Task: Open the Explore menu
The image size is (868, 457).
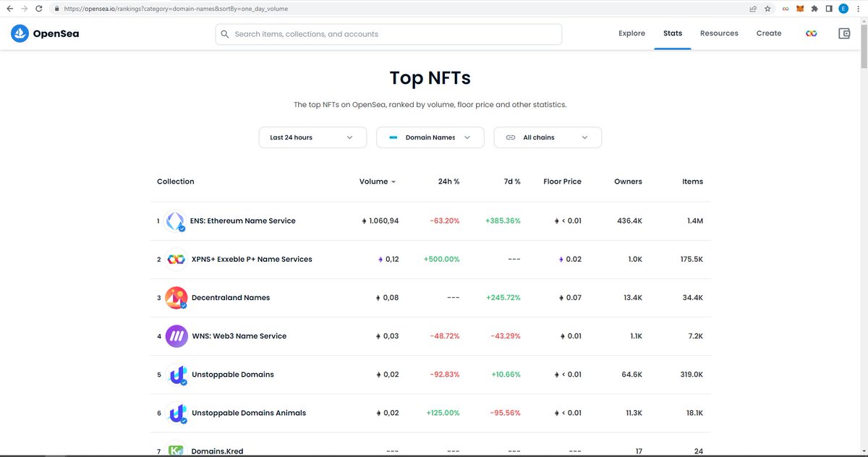Action: 631,33
